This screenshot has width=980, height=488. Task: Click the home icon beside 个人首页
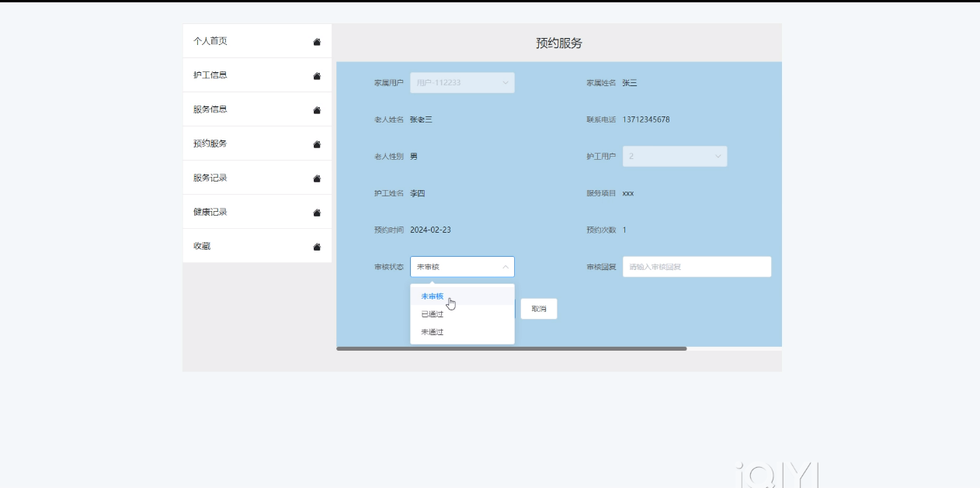(317, 42)
